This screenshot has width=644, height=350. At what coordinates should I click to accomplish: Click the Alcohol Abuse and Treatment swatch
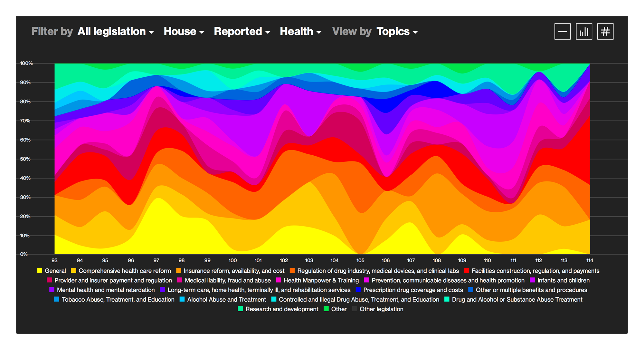click(182, 299)
